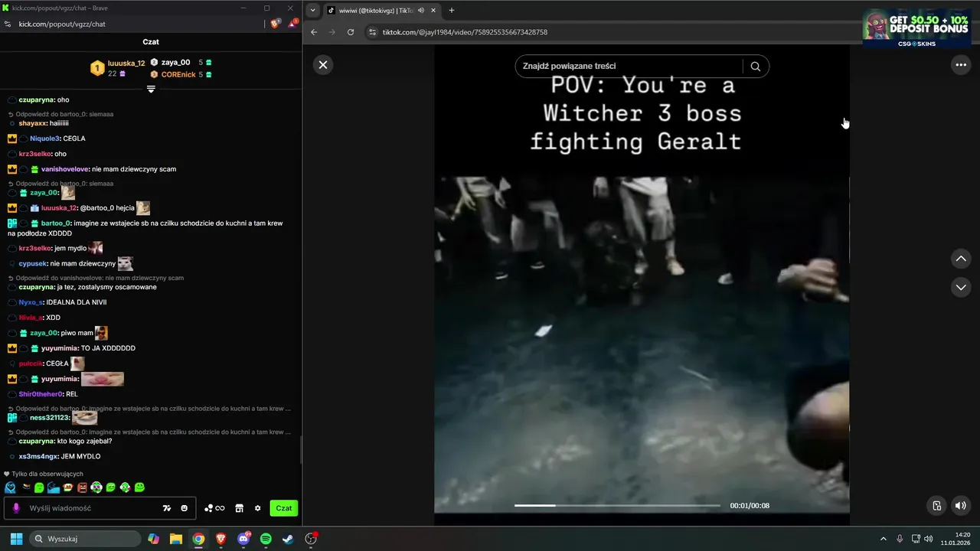Click zaya_00 in the gifter leaderboard
The height and width of the screenshot is (551, 980).
[x=175, y=62]
